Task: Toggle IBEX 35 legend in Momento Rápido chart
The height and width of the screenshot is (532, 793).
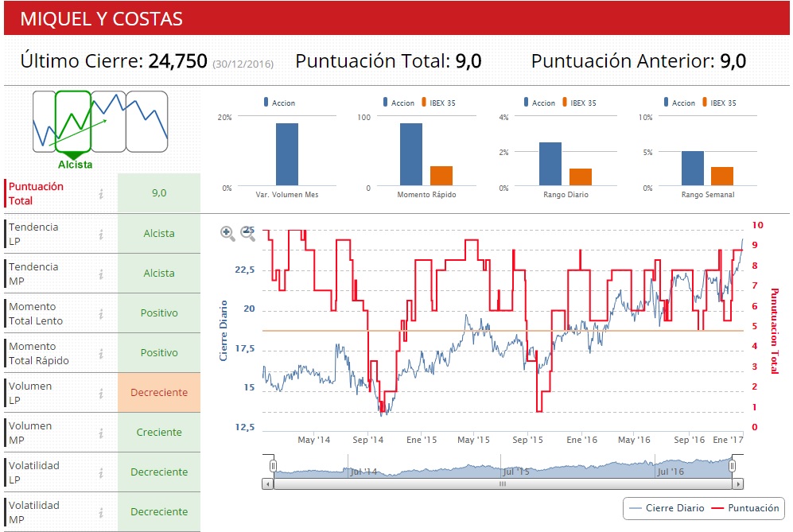Action: [x=438, y=103]
